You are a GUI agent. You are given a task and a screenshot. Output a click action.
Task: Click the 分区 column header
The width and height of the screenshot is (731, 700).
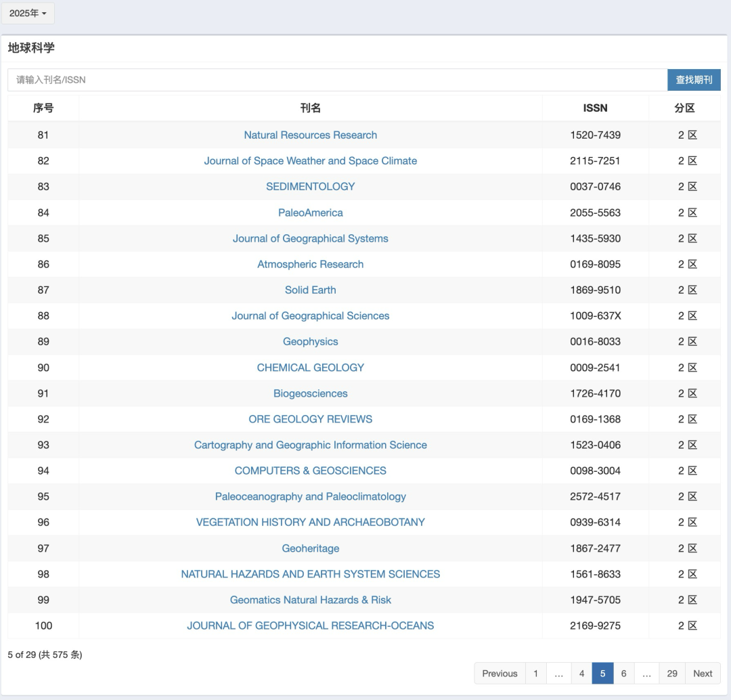[684, 108]
